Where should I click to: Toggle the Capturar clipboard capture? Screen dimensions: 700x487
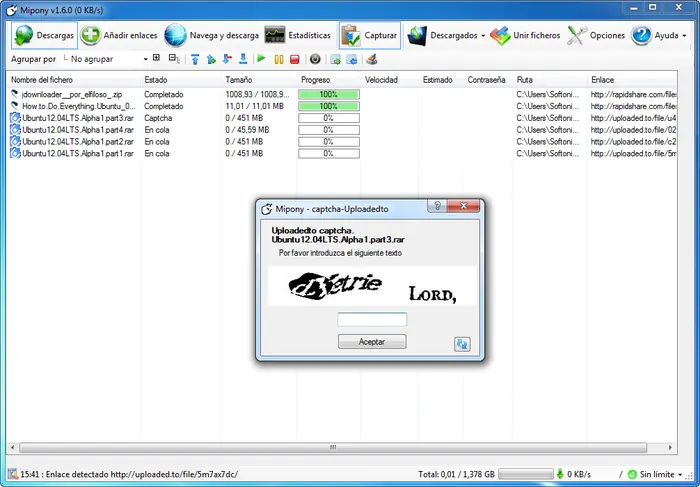click(x=370, y=35)
